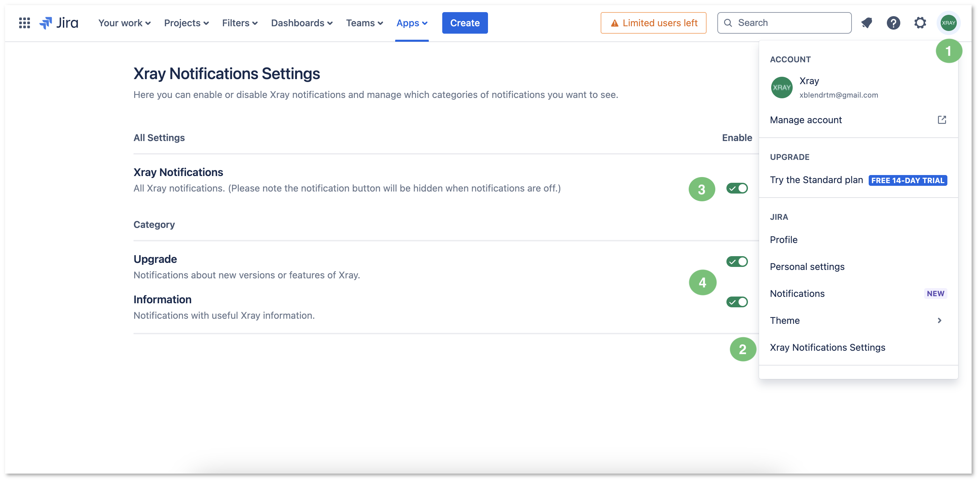Click the Xray Notifications row title
The image size is (980, 482).
pyautogui.click(x=178, y=172)
